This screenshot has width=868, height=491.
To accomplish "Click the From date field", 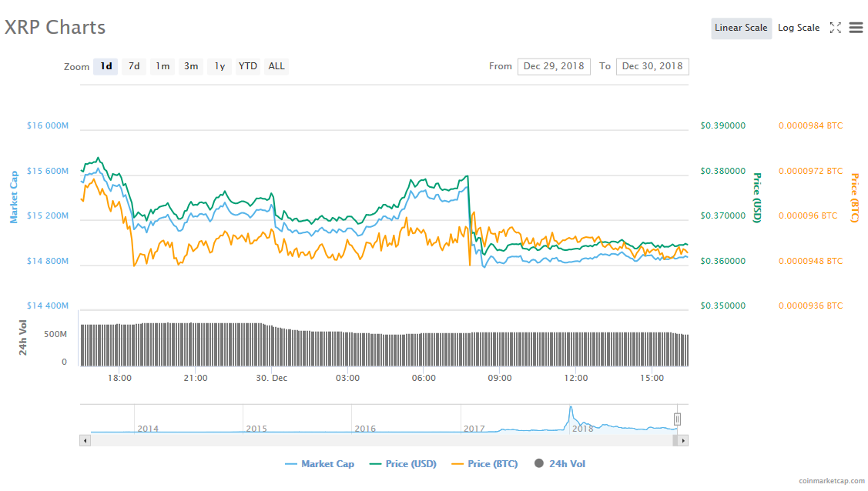I will point(554,66).
